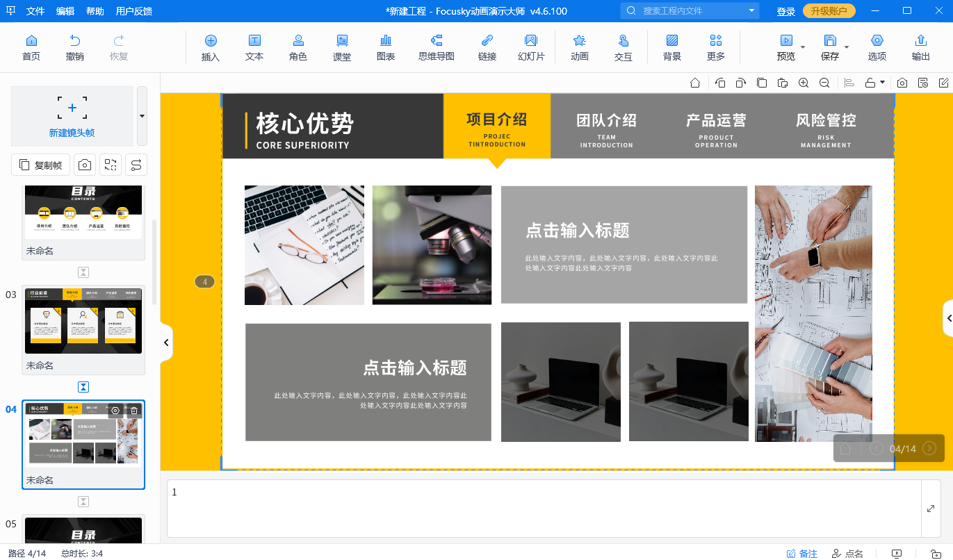Zoom out on the canvas
The height and width of the screenshot is (560, 953).
(x=824, y=83)
